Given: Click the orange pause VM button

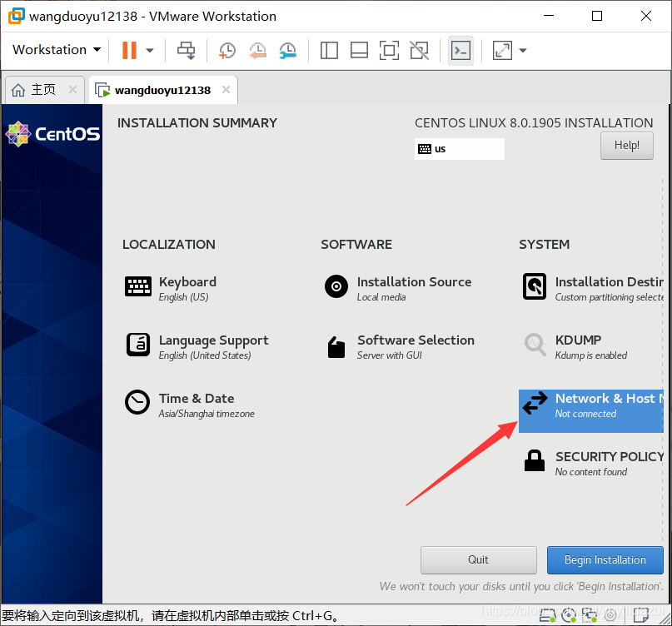Looking at the screenshot, I should [129, 50].
